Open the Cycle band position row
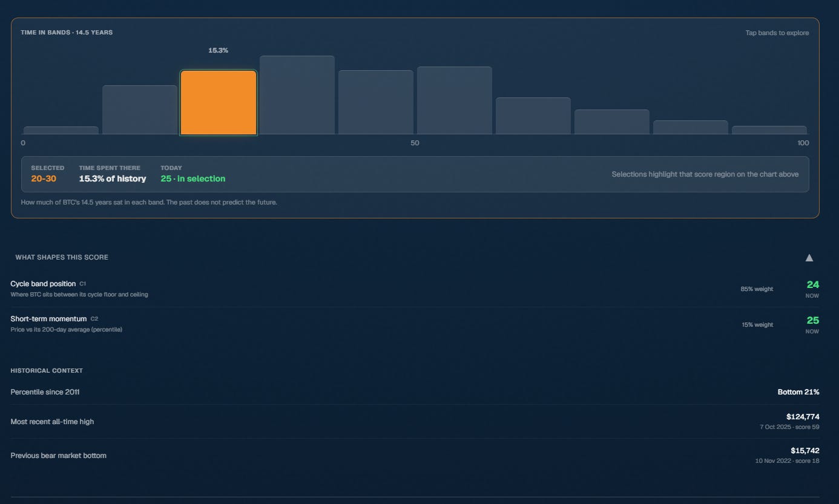Image resolution: width=839 pixels, height=504 pixels. 415,289
